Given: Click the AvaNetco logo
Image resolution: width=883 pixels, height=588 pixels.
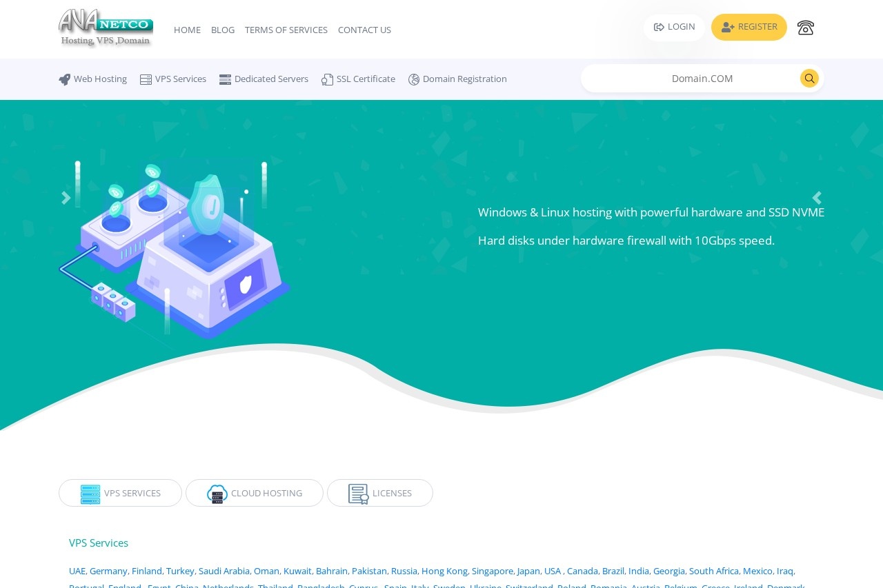Looking at the screenshot, I should point(106,28).
